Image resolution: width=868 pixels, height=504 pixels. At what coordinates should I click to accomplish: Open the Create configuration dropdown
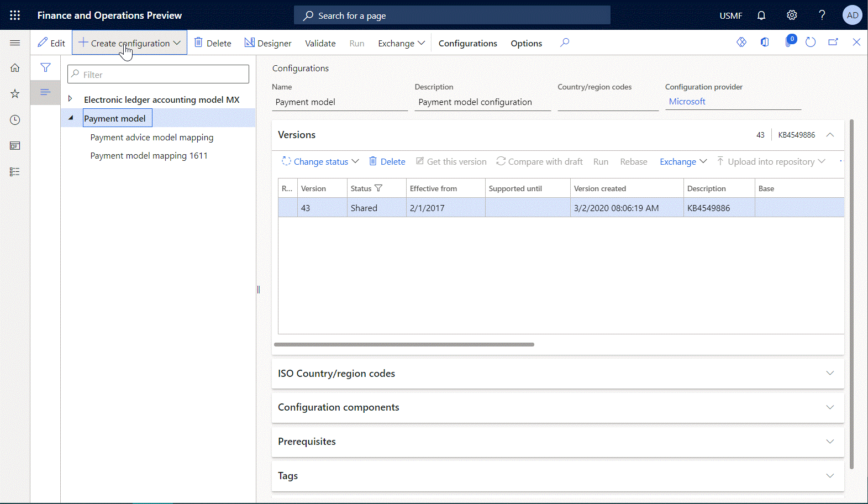click(130, 43)
